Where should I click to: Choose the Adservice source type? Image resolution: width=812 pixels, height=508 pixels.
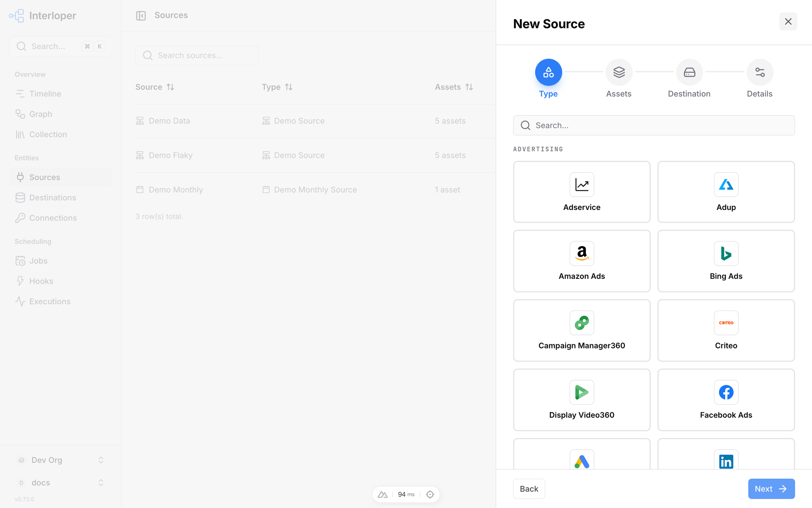[582, 192]
